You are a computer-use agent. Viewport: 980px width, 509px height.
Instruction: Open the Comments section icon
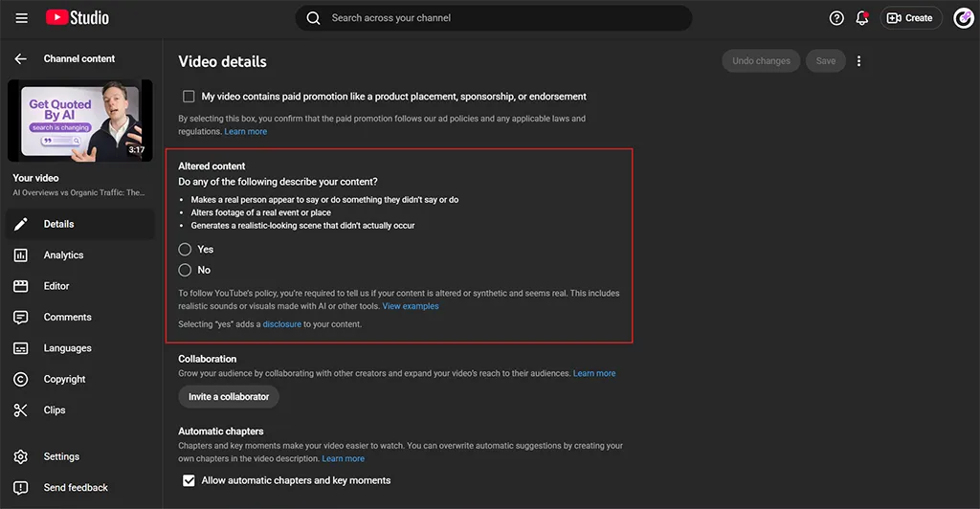(x=21, y=318)
